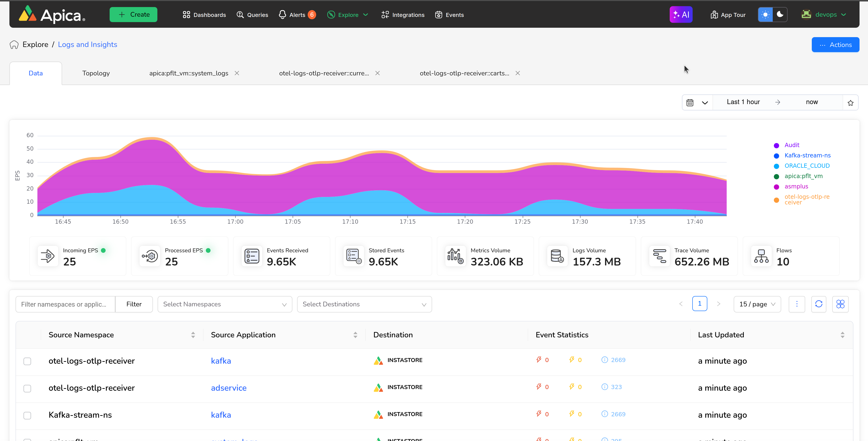
Task: Click the favorite star icon in time picker
Action: click(850, 103)
